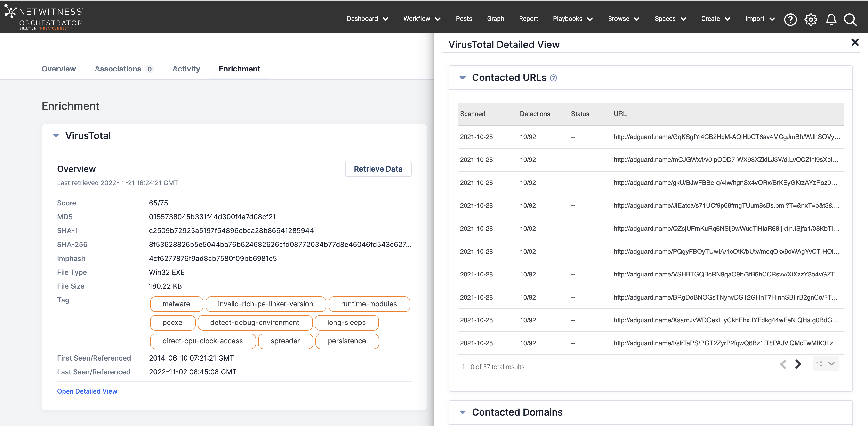The height and width of the screenshot is (426, 868).
Task: Click the score value 65/75
Action: (x=158, y=203)
